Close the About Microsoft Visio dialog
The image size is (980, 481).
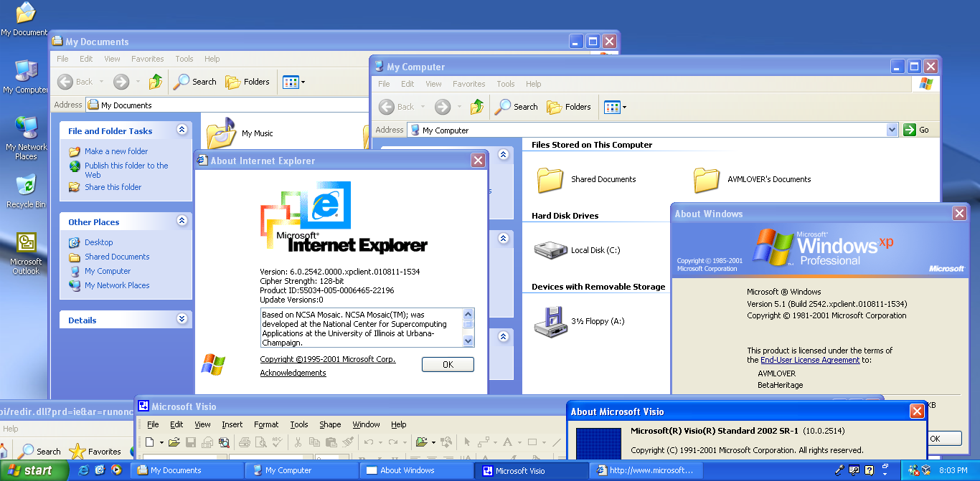pyautogui.click(x=917, y=411)
